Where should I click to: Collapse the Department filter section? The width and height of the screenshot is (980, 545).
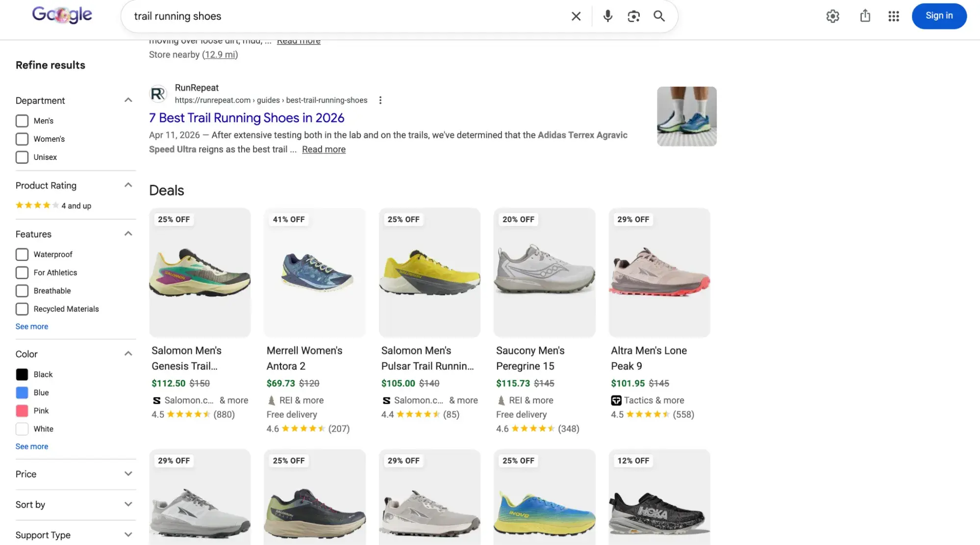[128, 100]
